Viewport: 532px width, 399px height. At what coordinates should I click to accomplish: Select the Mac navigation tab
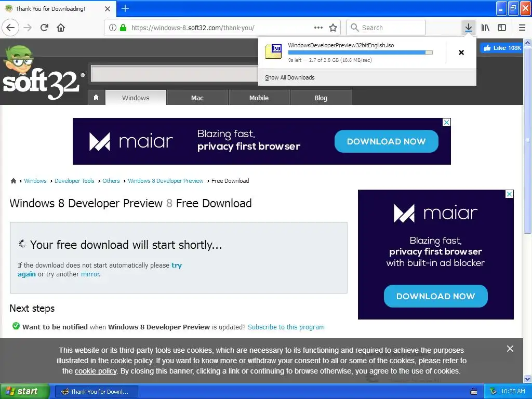197,98
